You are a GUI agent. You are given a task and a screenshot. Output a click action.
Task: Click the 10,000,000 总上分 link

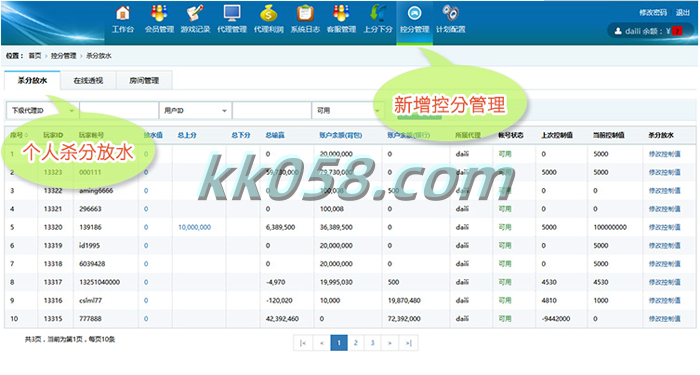click(194, 227)
